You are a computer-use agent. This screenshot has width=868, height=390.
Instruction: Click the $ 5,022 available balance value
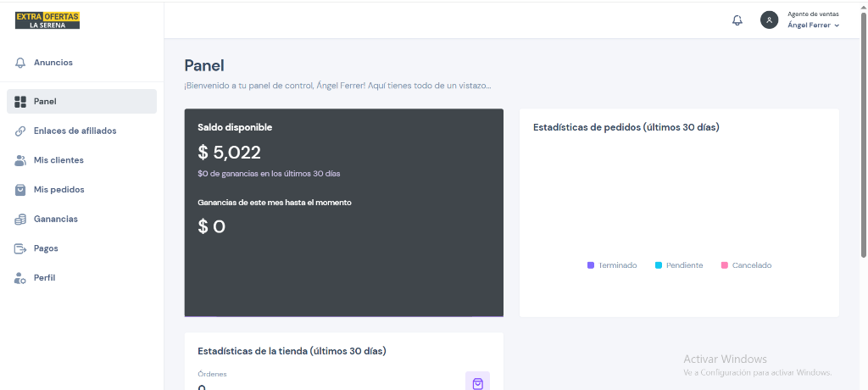(x=229, y=153)
